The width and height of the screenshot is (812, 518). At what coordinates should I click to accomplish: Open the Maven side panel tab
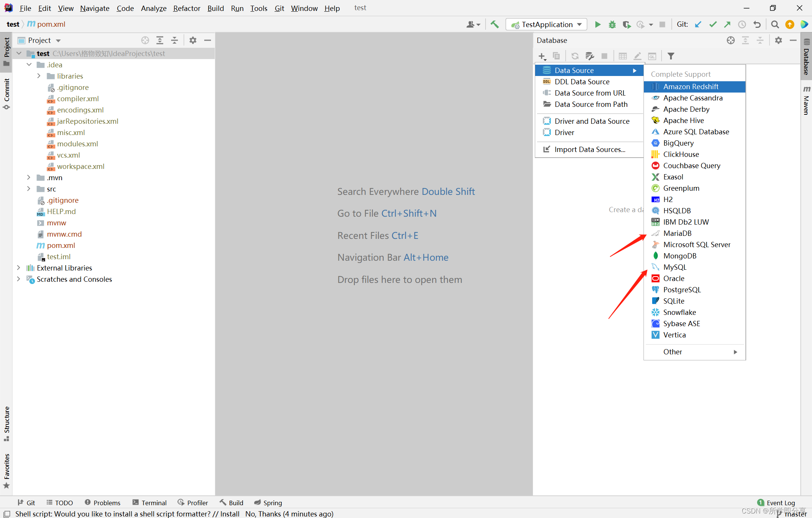(x=806, y=101)
